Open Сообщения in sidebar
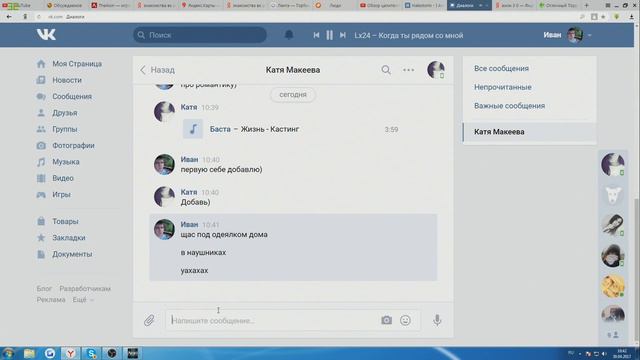 tap(72, 96)
